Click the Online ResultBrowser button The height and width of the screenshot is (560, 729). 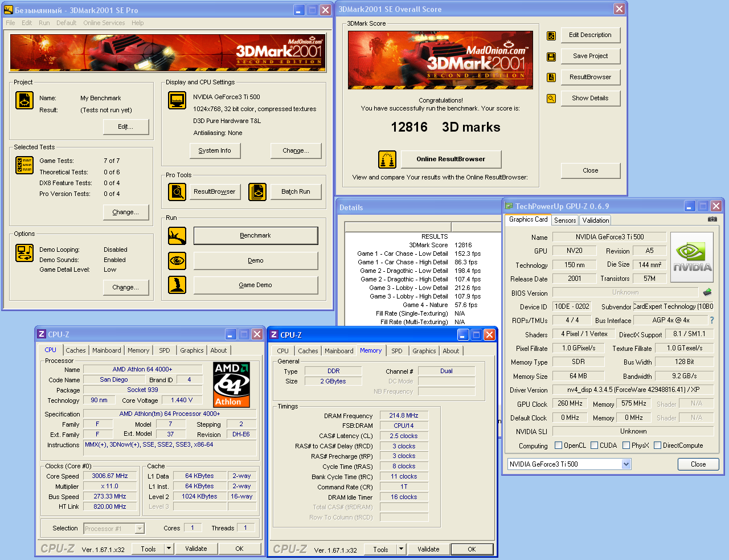pos(451,159)
